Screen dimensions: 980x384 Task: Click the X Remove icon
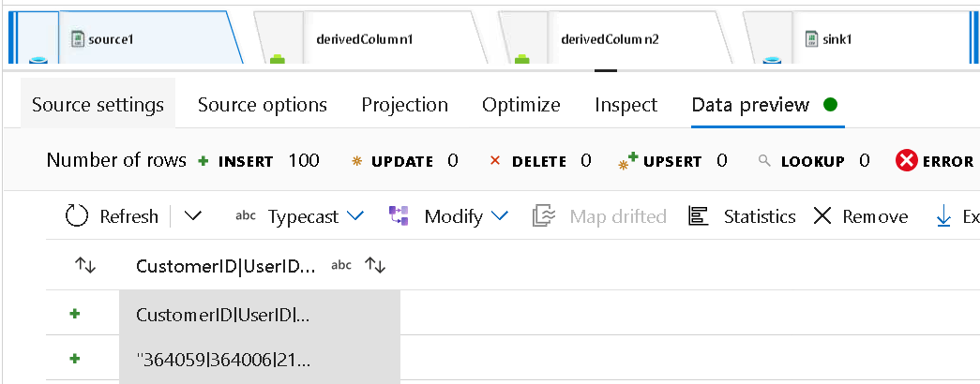[822, 216]
